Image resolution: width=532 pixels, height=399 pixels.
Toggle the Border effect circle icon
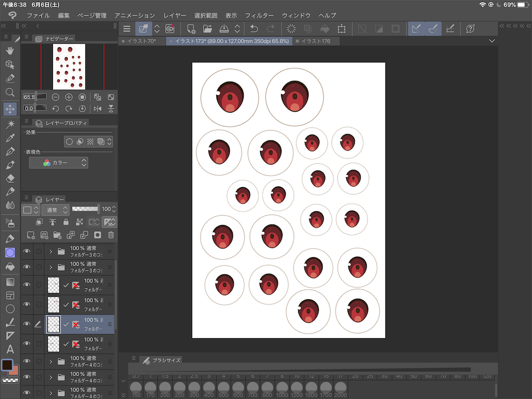click(69, 142)
